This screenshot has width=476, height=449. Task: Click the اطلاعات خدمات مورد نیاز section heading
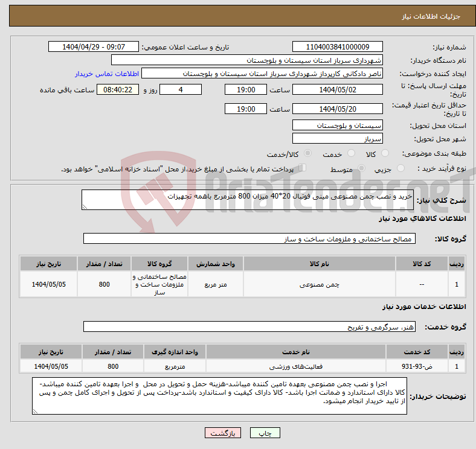[424, 307]
